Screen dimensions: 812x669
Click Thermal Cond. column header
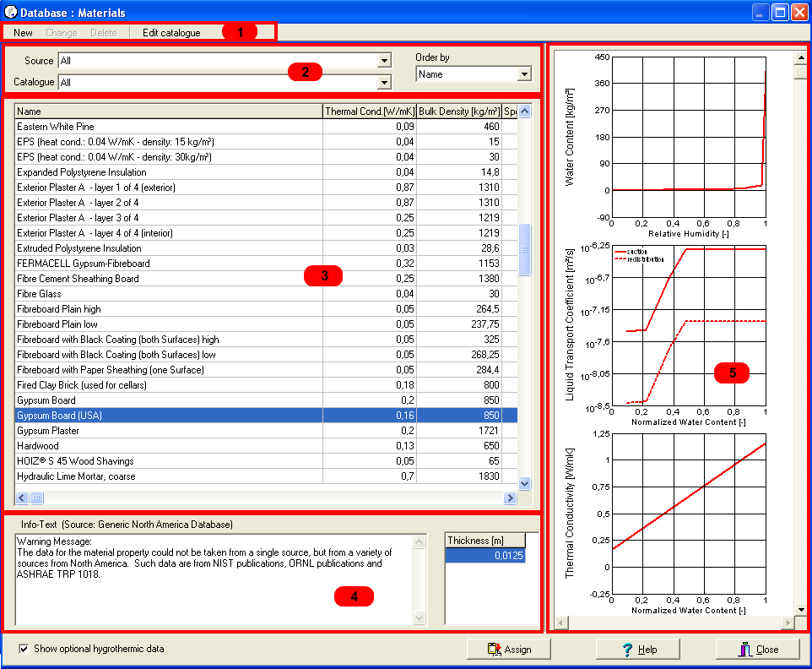[x=369, y=111]
